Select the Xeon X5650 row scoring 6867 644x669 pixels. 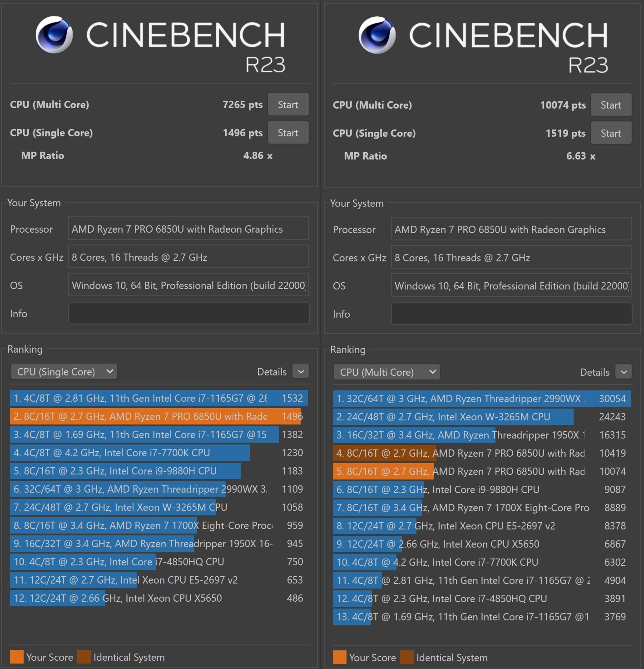pos(482,544)
